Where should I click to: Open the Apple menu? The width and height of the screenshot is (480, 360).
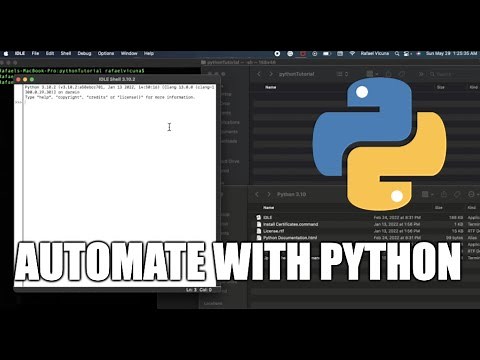coord(6,53)
